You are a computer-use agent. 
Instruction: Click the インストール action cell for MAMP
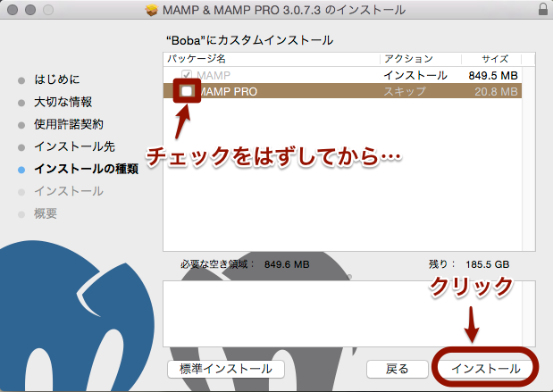pyautogui.click(x=415, y=75)
